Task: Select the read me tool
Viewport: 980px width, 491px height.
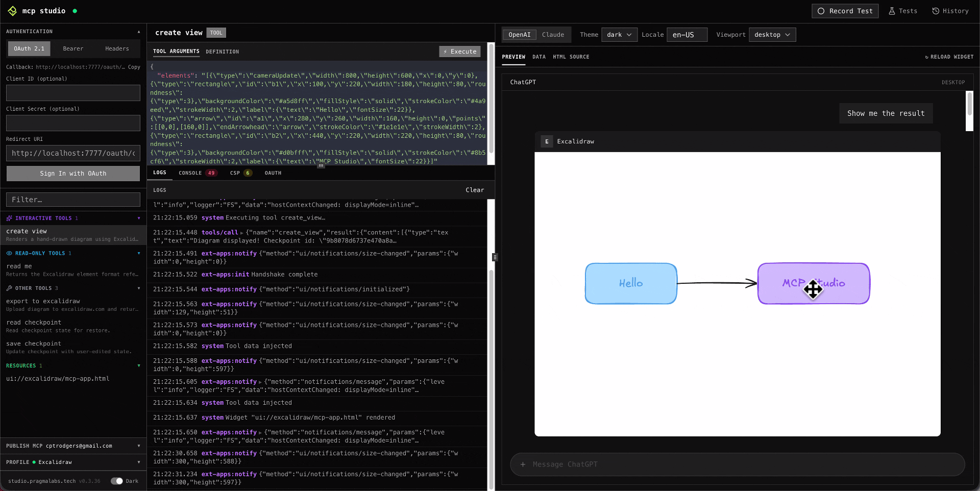Action: click(x=73, y=270)
